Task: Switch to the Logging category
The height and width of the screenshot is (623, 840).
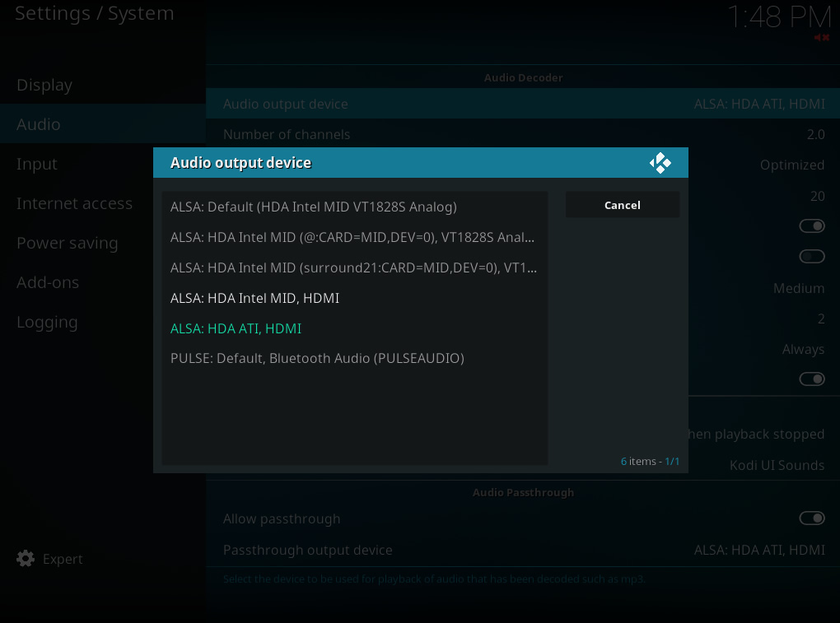Action: coord(47,322)
